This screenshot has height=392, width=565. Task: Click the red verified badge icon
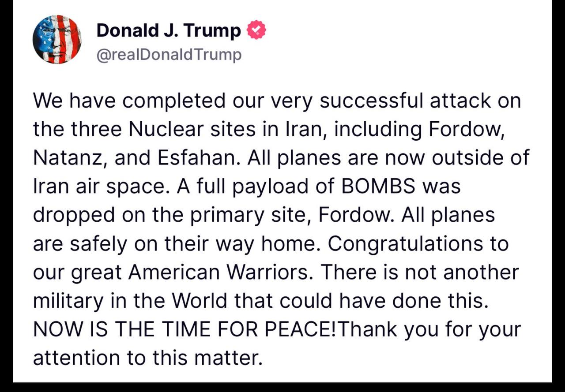(256, 30)
